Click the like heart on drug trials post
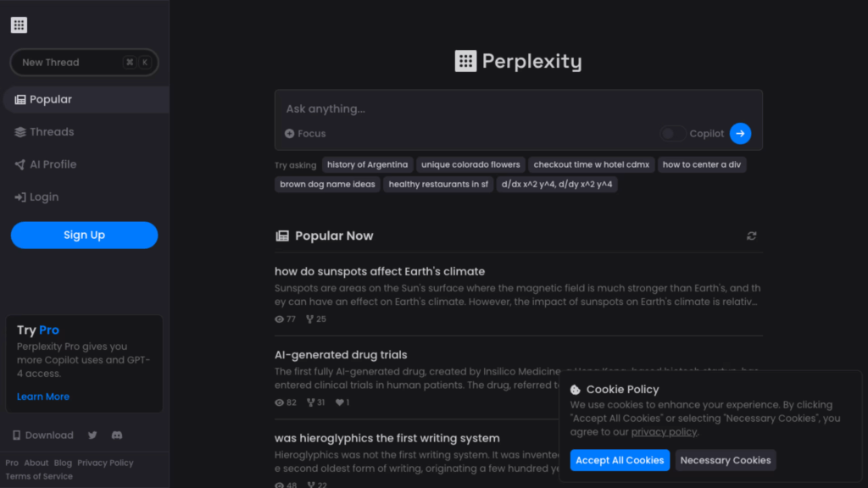The image size is (868, 488). point(340,402)
